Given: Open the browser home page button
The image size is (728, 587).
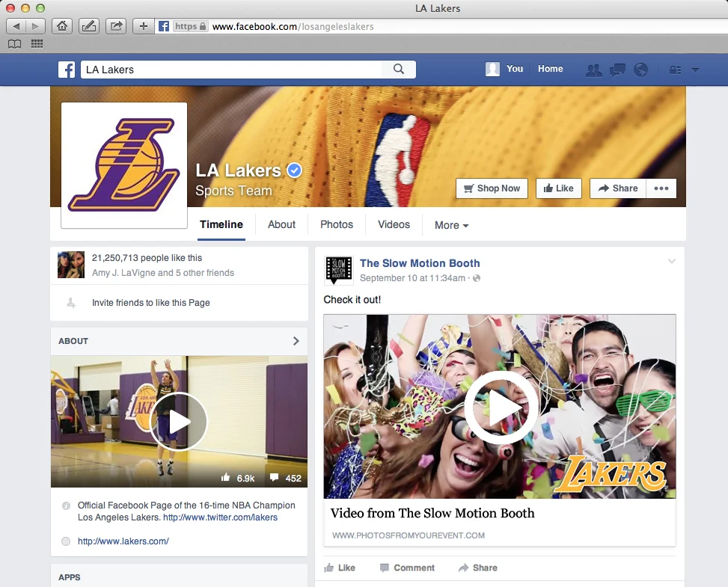Looking at the screenshot, I should 62,26.
